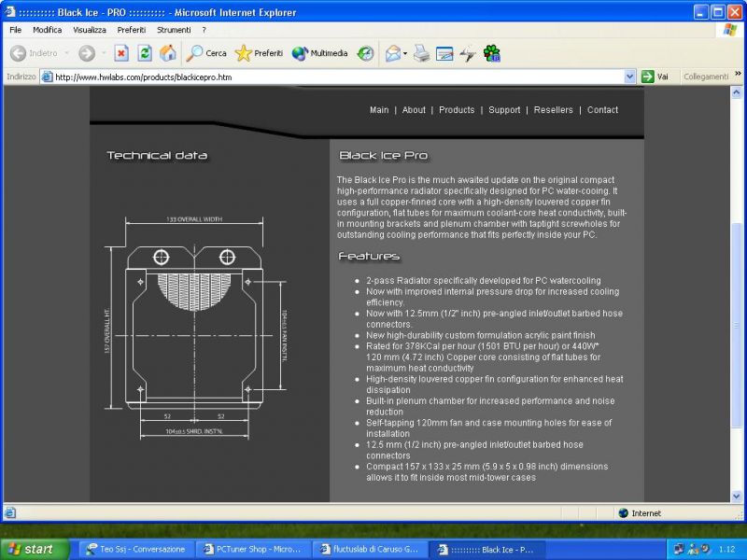Click the Features heading
This screenshot has width=747, height=560.
369,256
